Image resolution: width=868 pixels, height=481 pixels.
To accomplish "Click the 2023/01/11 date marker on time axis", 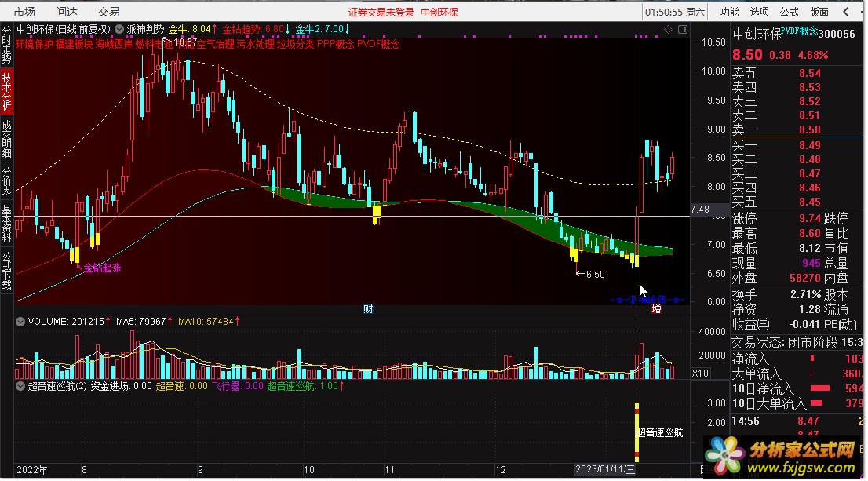I will [605, 469].
